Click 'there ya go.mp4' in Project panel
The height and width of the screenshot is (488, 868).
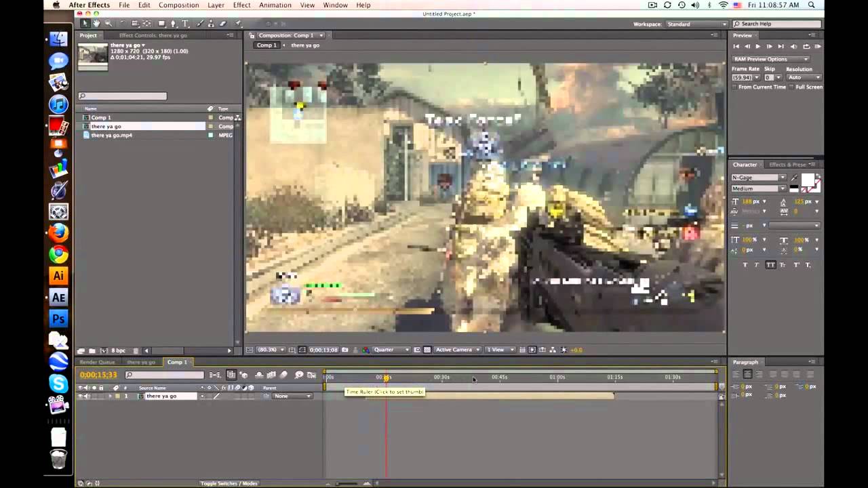(111, 135)
